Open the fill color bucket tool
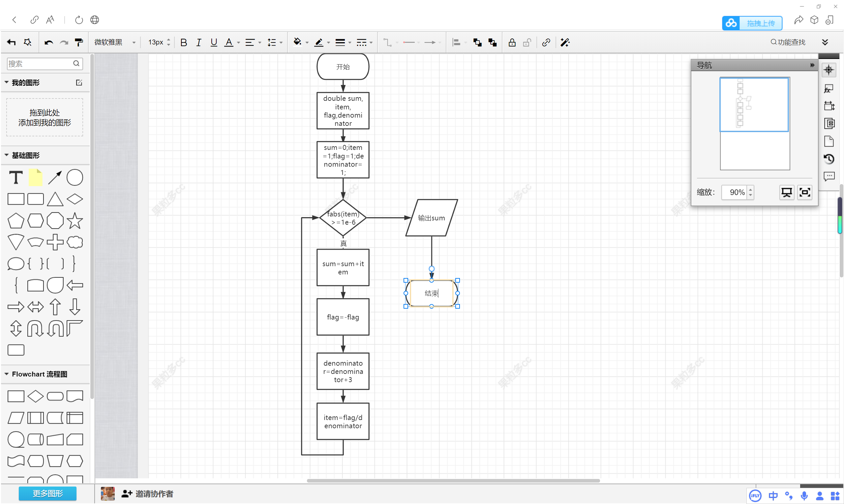844x504 pixels. (x=297, y=42)
